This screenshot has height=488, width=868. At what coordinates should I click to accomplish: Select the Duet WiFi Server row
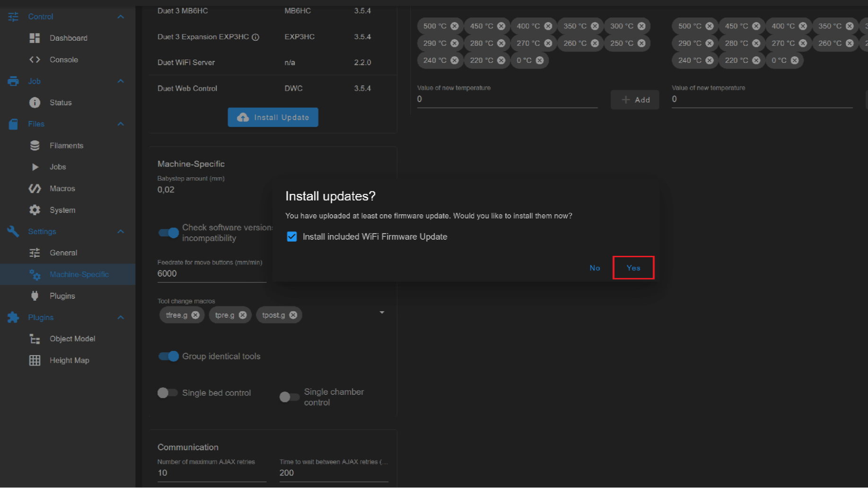pos(273,62)
